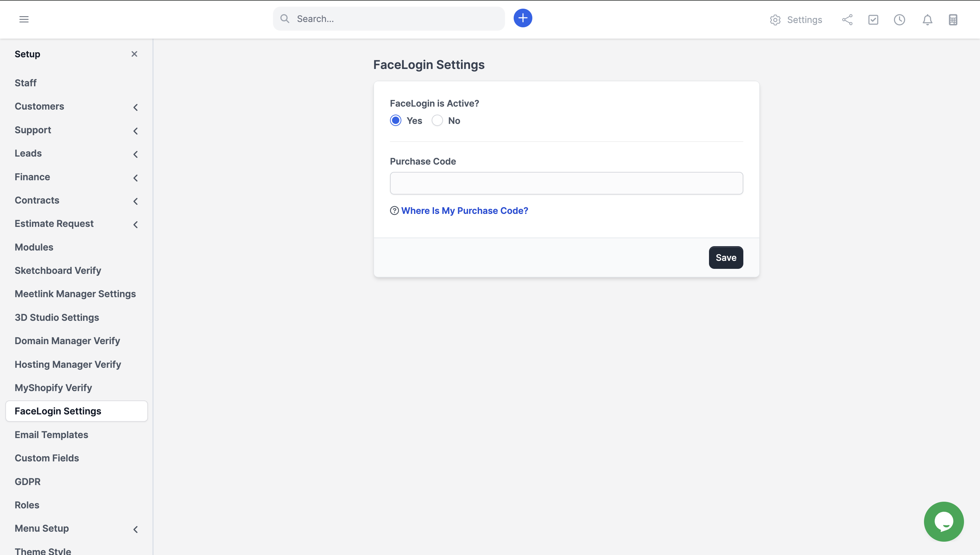Select No for FaceLogin is Active

pos(437,120)
